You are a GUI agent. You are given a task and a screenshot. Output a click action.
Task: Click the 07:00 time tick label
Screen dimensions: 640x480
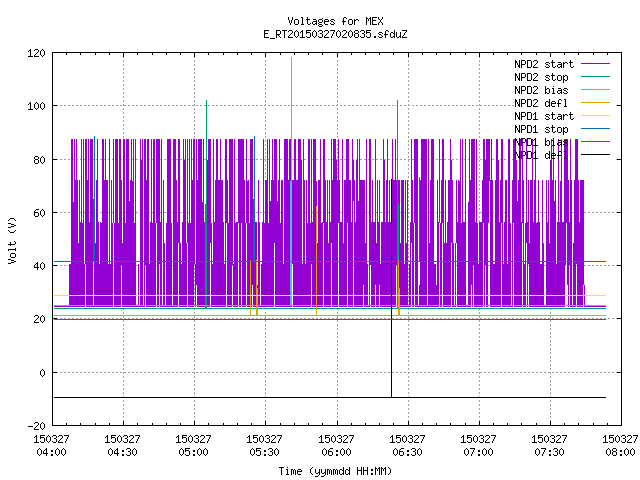(478, 452)
